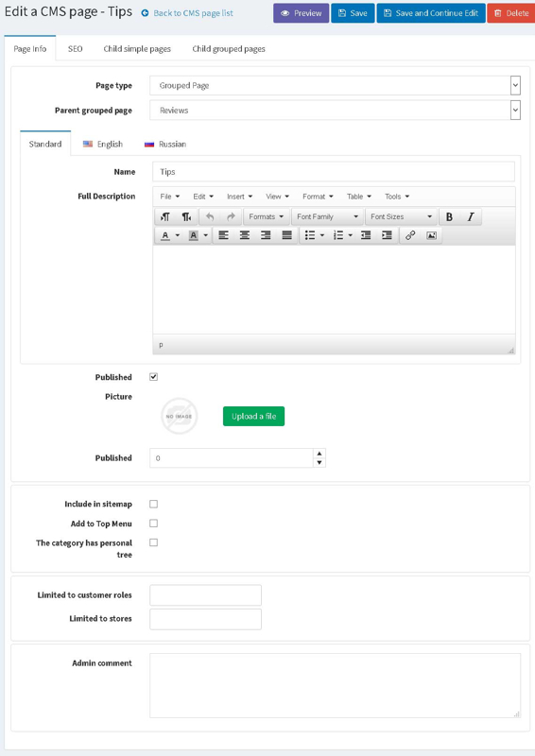The height and width of the screenshot is (756, 535).
Task: Increase indent in editor
Action: pos(387,235)
